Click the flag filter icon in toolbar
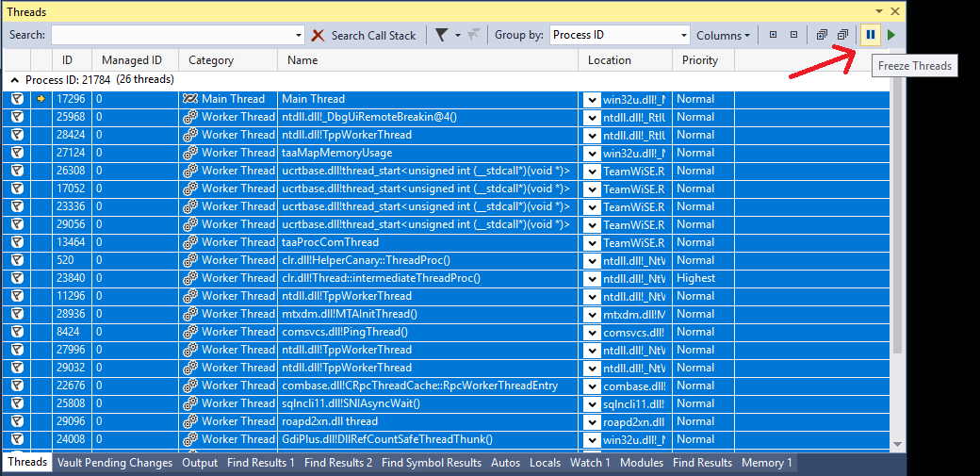 coord(441,35)
